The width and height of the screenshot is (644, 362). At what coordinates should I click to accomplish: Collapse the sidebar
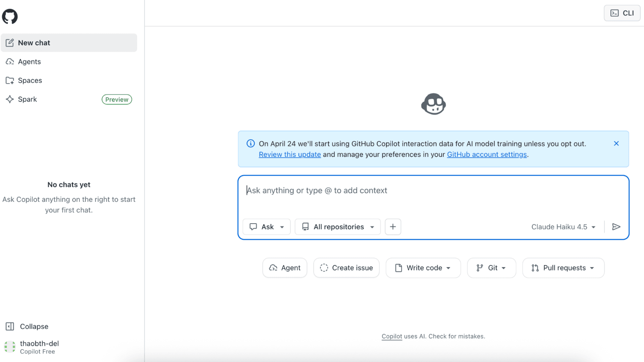27,326
